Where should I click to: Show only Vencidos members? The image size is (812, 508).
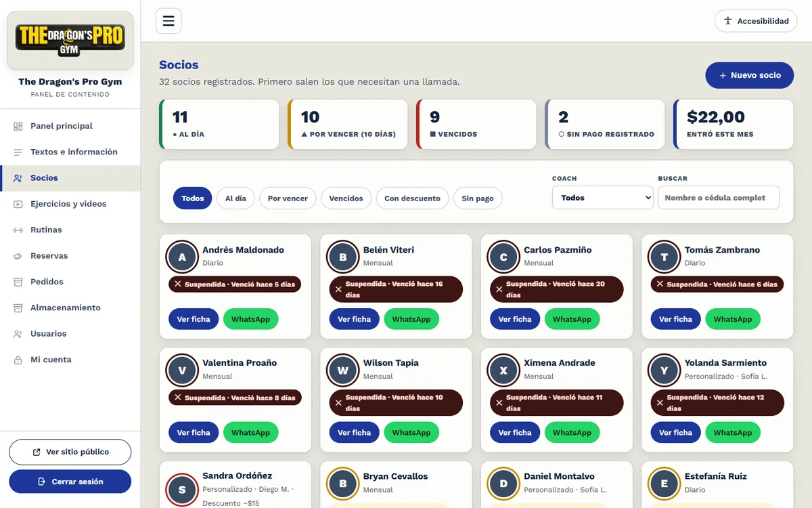(x=346, y=198)
